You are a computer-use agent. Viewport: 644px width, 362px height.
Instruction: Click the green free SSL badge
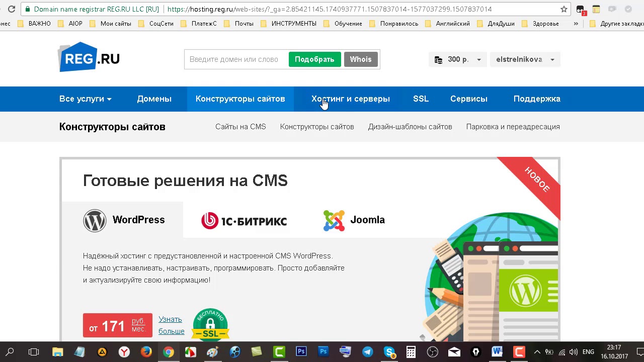(210, 325)
